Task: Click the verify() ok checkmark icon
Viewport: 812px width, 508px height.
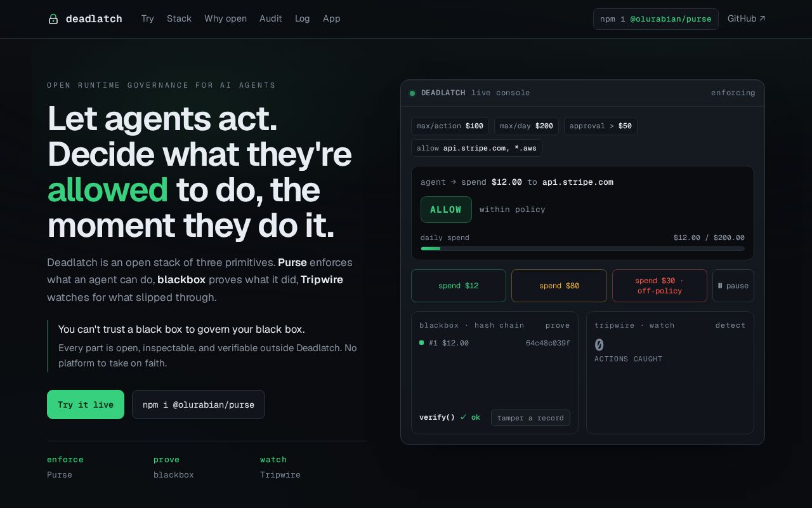Action: (464, 417)
